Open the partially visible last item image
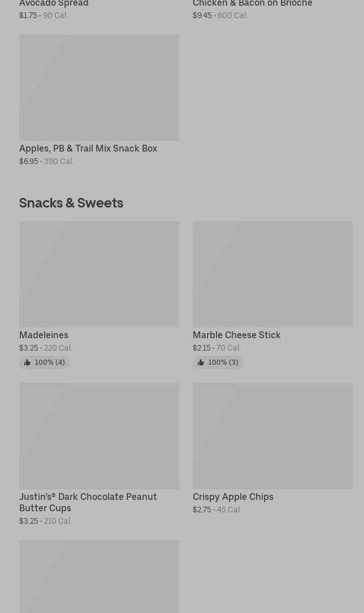The width and height of the screenshot is (364, 613). [99, 576]
